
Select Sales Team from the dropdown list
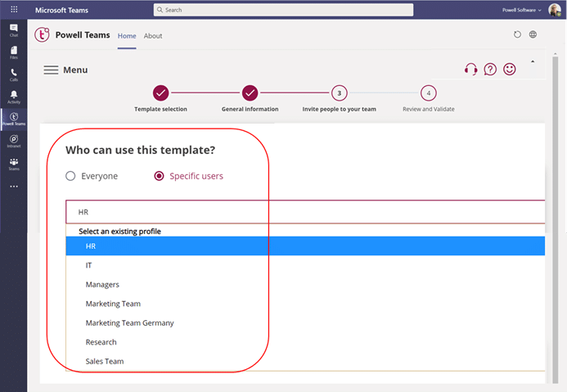[105, 361]
